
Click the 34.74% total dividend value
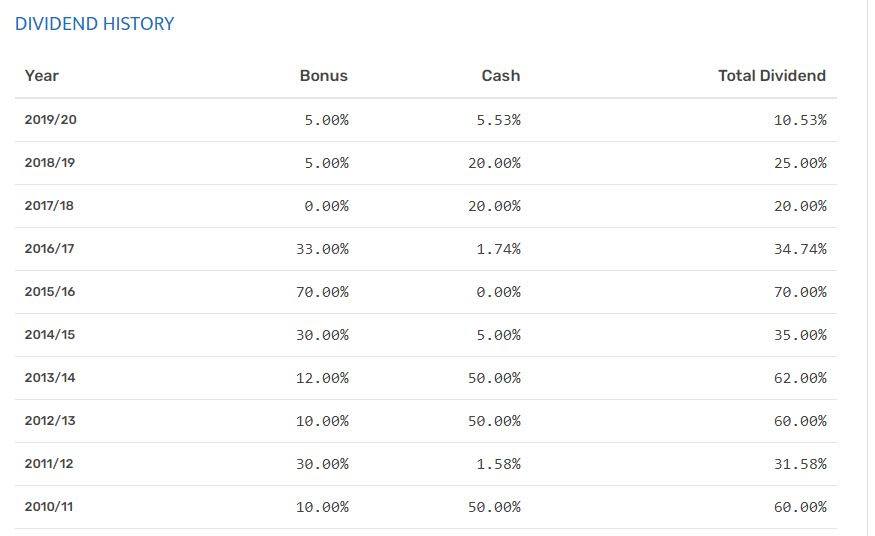(x=800, y=249)
